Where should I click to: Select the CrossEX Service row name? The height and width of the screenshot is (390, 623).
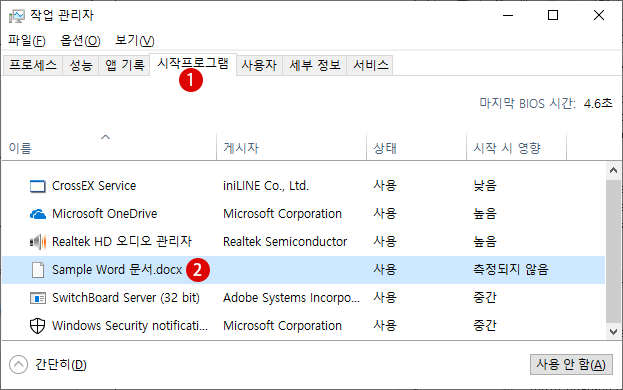(94, 186)
